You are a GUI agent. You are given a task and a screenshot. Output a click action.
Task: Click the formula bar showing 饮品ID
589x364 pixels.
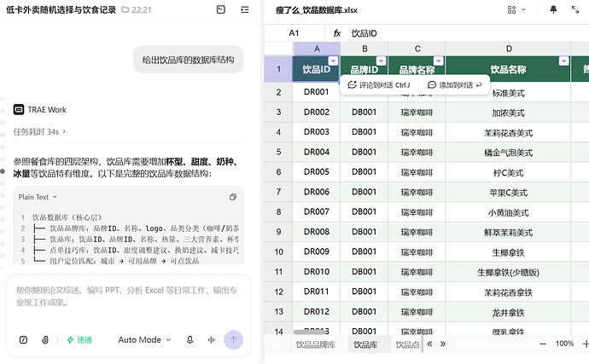(x=469, y=33)
